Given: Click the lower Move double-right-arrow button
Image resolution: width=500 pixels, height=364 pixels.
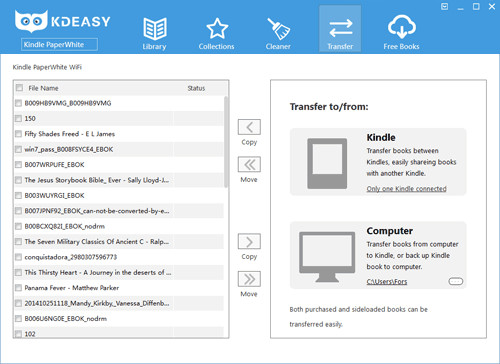Looking at the screenshot, I should [x=249, y=279].
